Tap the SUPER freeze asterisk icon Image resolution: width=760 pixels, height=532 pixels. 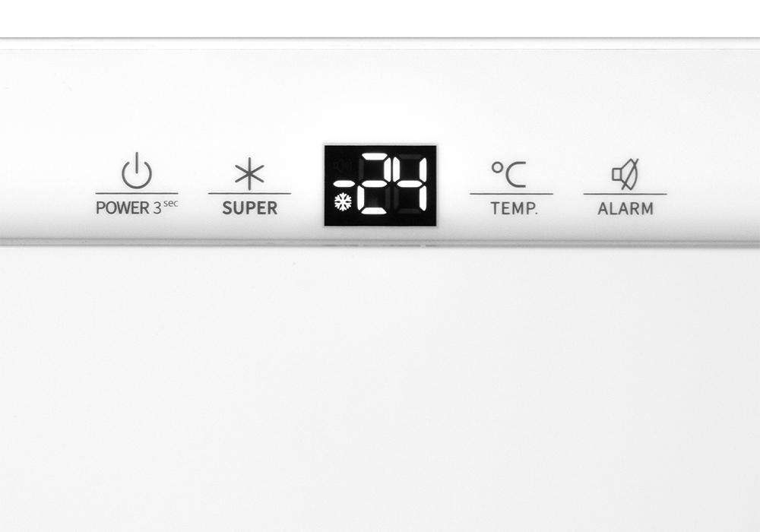tap(249, 173)
